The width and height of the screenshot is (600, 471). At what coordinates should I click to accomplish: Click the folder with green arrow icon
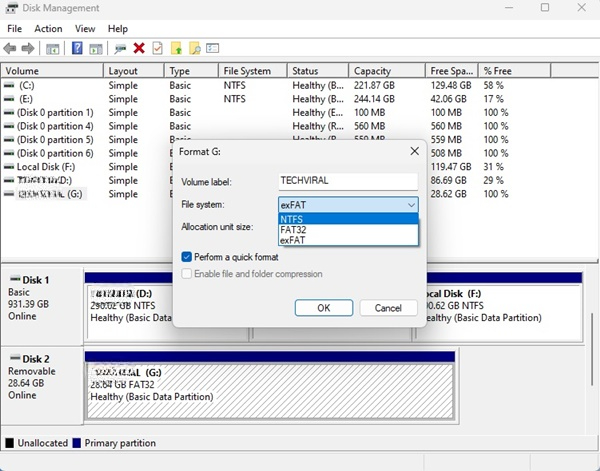[176, 49]
